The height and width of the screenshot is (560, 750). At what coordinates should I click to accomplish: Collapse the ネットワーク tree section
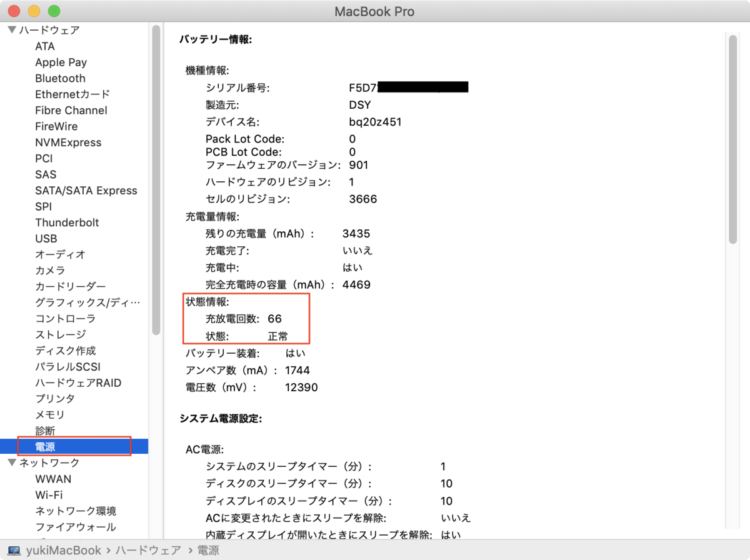click(12, 463)
